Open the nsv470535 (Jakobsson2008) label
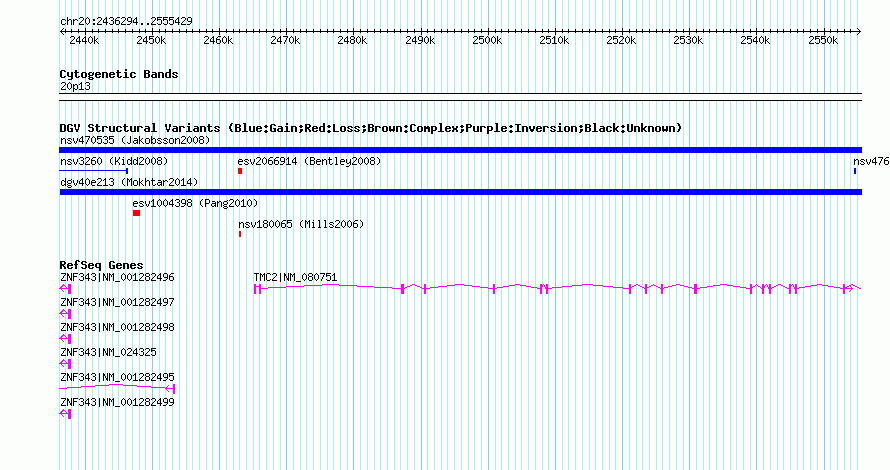 point(135,140)
